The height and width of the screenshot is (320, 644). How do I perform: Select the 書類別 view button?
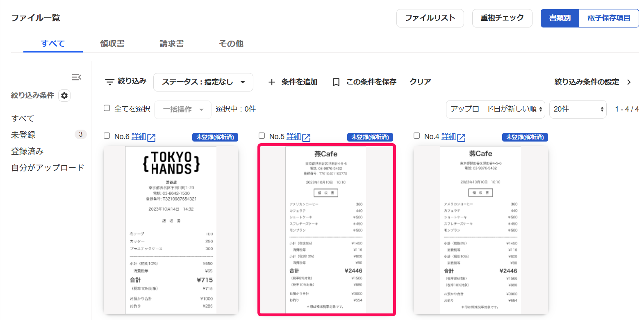click(x=560, y=18)
